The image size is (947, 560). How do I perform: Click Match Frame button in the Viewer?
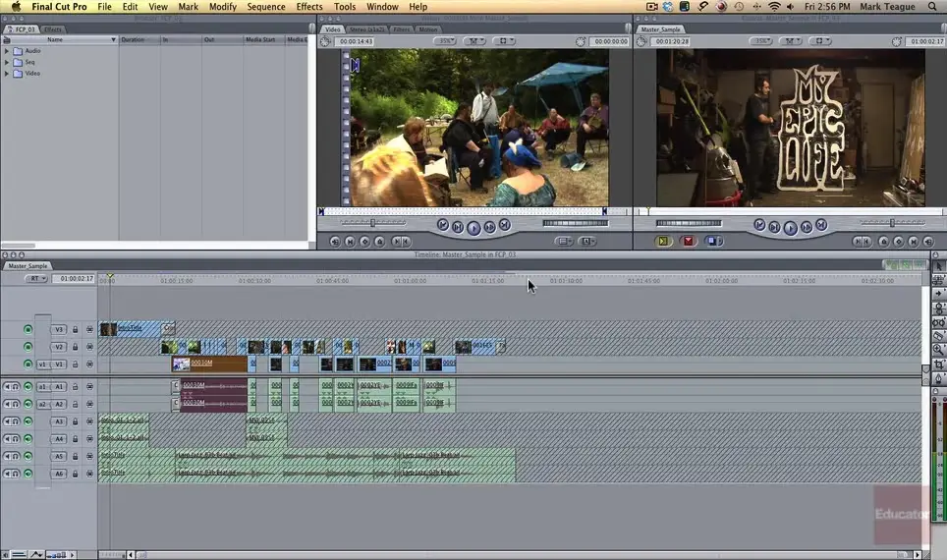coord(335,242)
